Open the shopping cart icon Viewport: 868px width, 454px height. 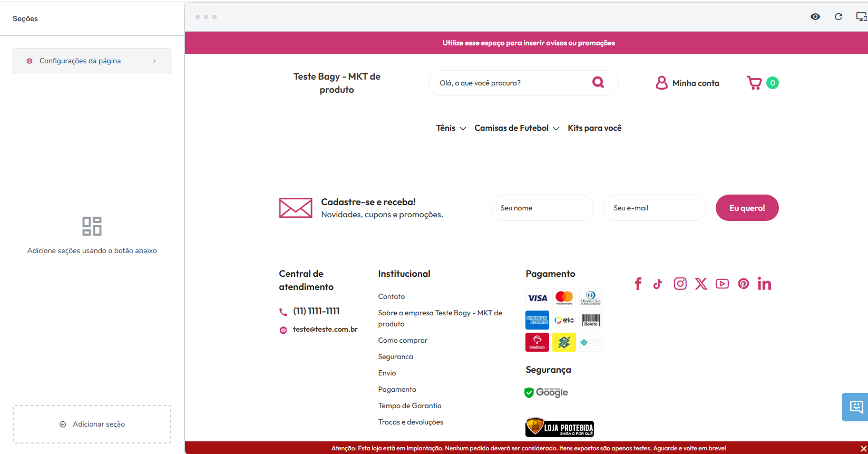click(x=755, y=83)
